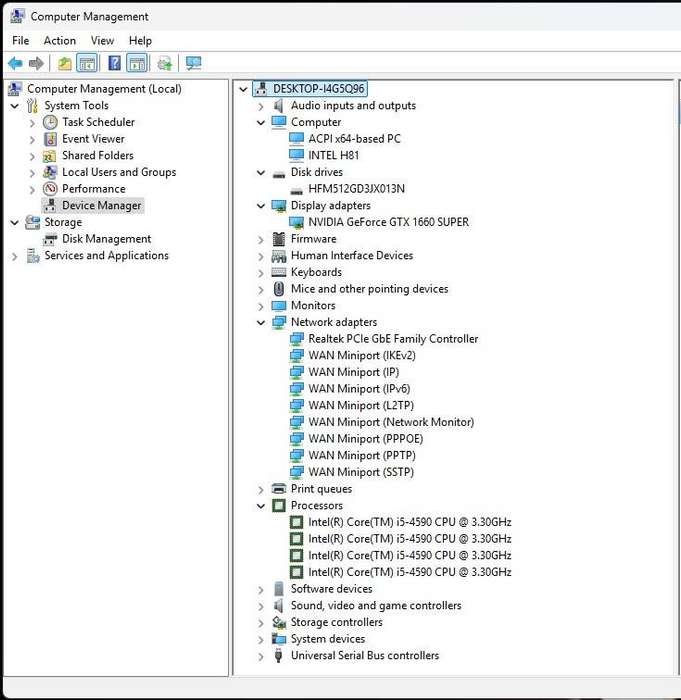Toggle the Show/Hide Action Pane icon
The width and height of the screenshot is (681, 700).
tap(138, 63)
